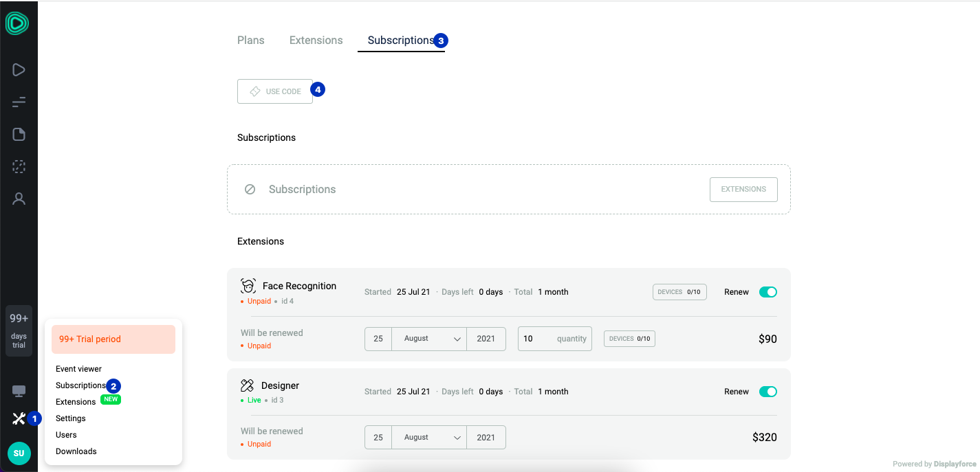Select the Subscriptions tab
Screen dimensions: 980x472
tap(401, 40)
